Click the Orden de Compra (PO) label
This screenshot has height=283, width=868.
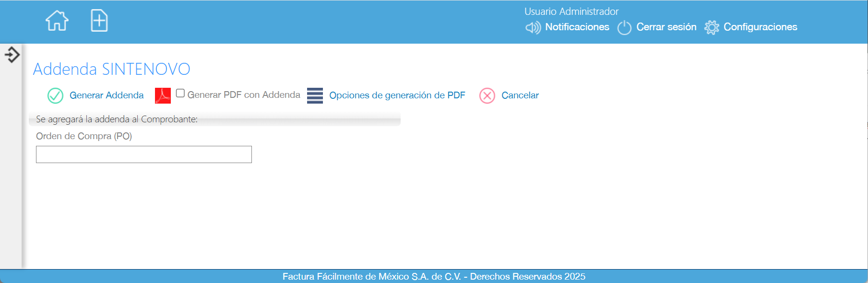[x=84, y=136]
